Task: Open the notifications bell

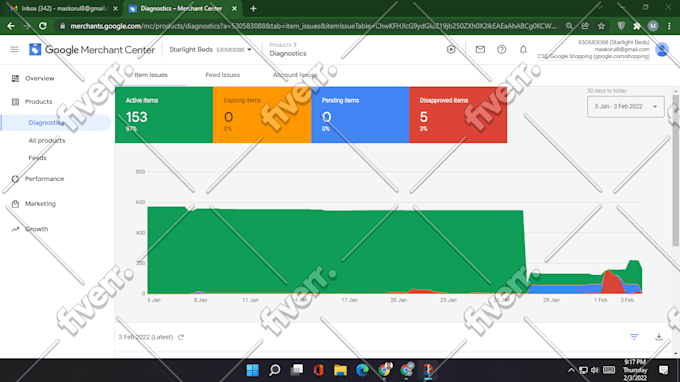Action: pyautogui.click(x=523, y=49)
